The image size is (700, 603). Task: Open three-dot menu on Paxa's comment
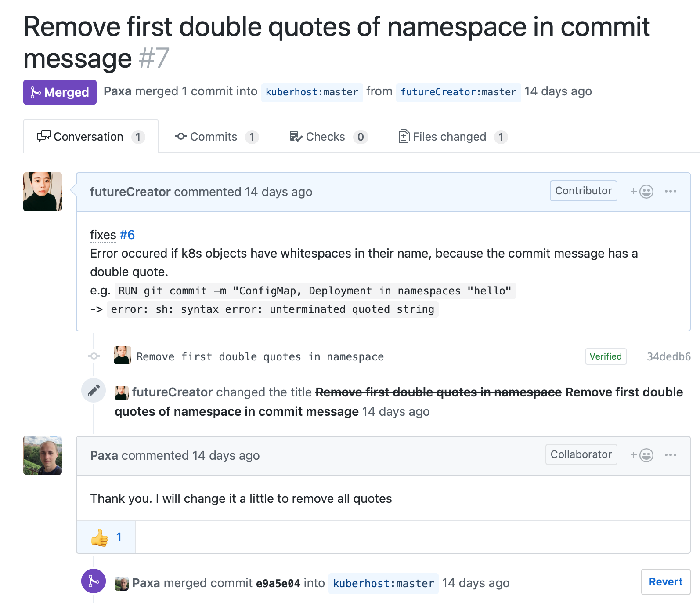(x=670, y=455)
